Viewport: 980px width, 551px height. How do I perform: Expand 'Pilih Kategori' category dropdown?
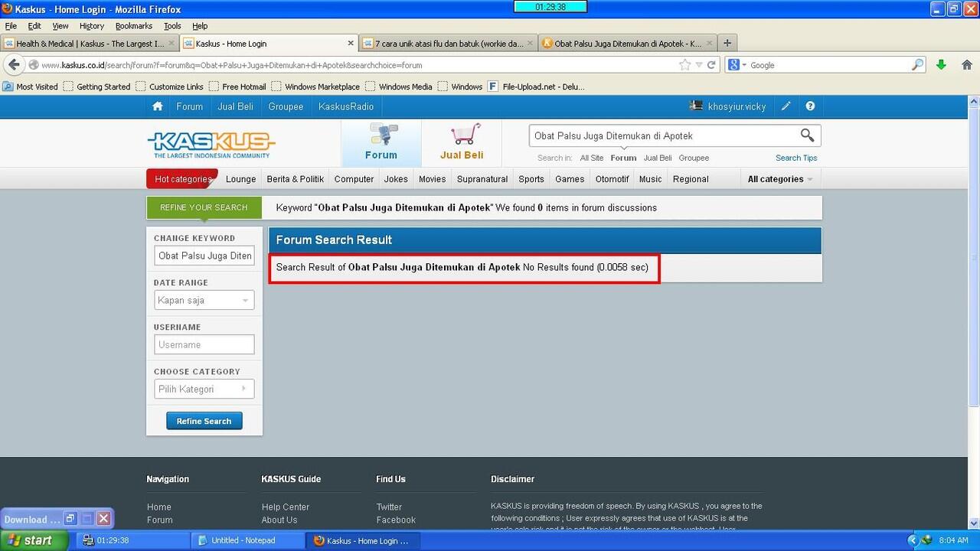(x=204, y=390)
